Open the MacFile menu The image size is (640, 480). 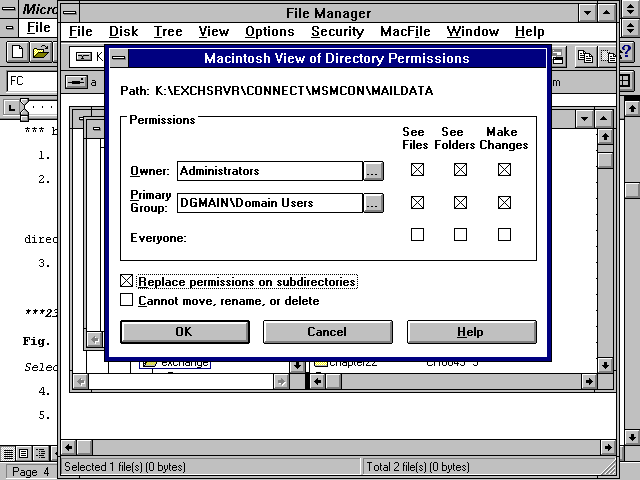tap(405, 31)
